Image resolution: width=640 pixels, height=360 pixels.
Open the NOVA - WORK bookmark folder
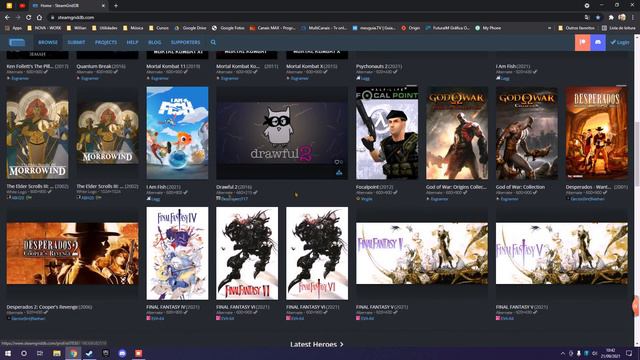point(44,28)
